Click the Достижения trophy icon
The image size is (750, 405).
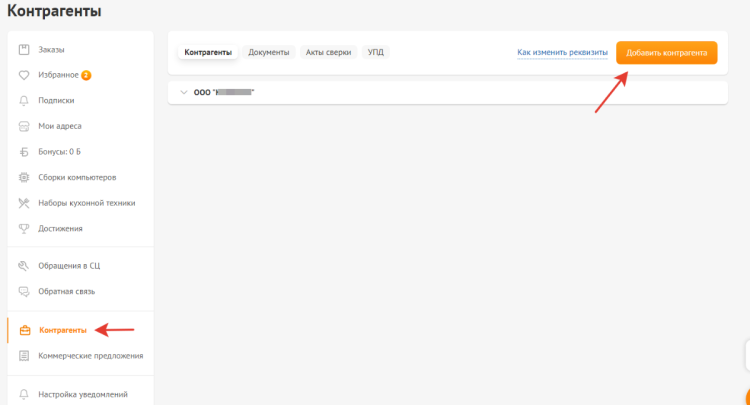[x=24, y=228]
